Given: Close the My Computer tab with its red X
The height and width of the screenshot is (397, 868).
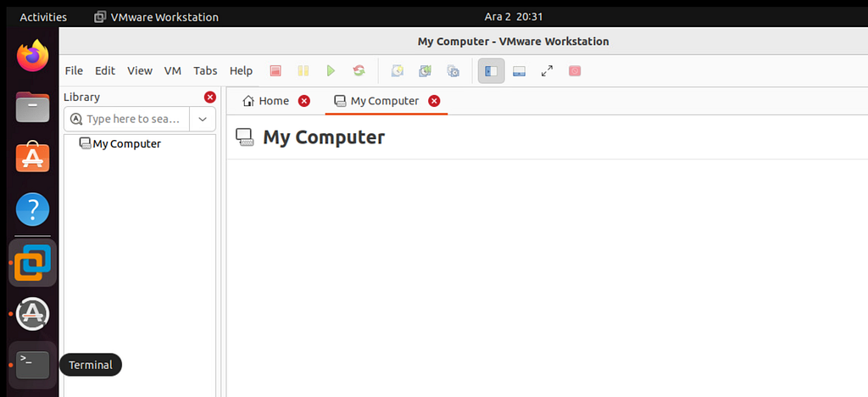Looking at the screenshot, I should [x=435, y=101].
